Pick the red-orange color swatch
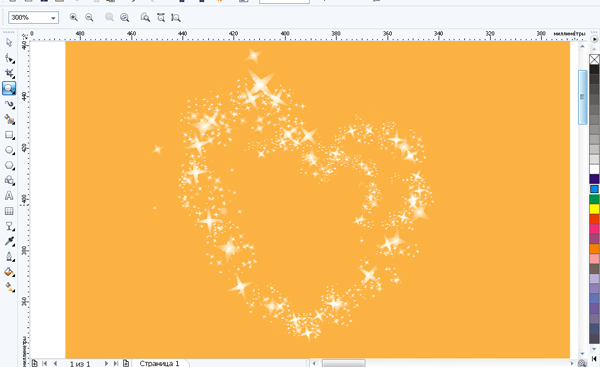Image resolution: width=600 pixels, height=367 pixels. pos(594,219)
